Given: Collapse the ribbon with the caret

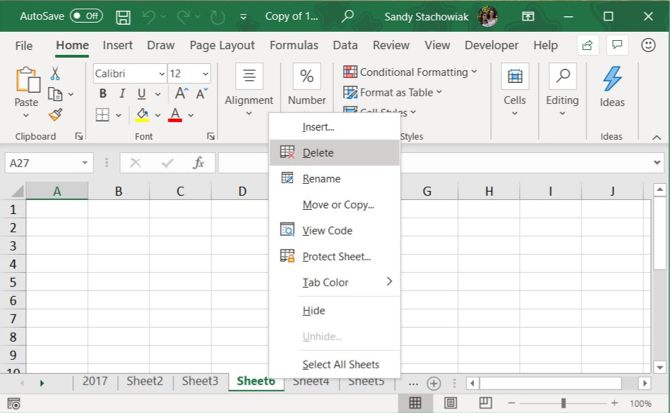Looking at the screenshot, I should (x=657, y=137).
